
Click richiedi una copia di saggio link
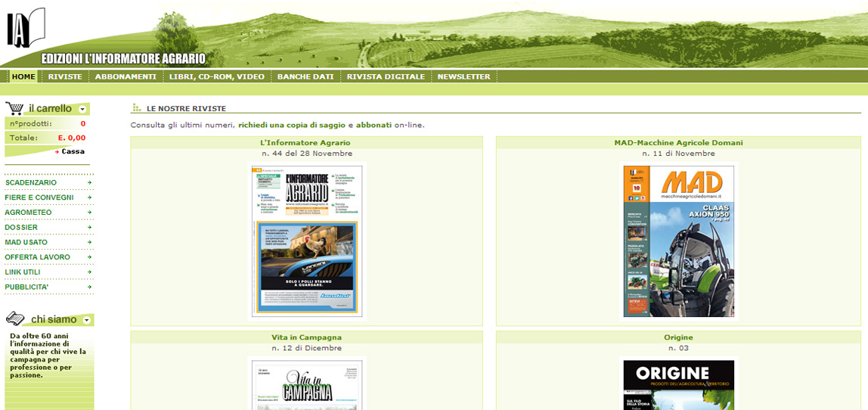(292, 126)
